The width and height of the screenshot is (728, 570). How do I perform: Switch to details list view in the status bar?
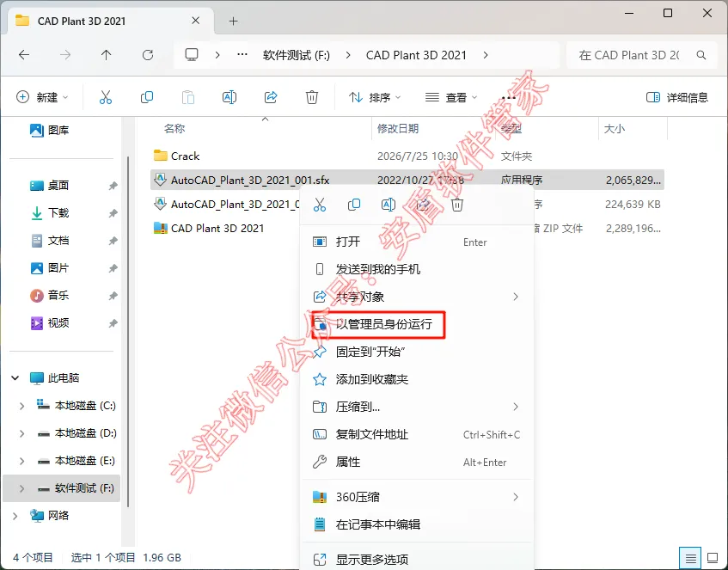pos(690,557)
